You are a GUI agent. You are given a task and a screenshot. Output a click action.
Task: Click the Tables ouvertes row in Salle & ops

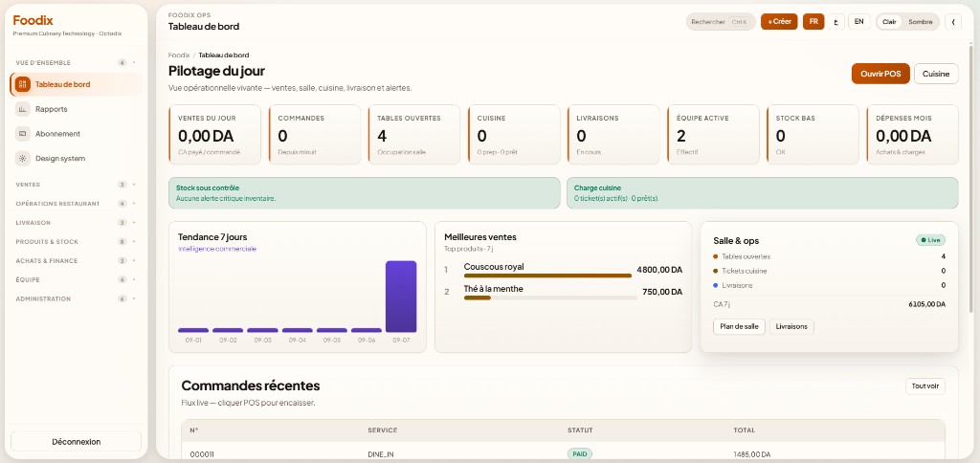(829, 256)
